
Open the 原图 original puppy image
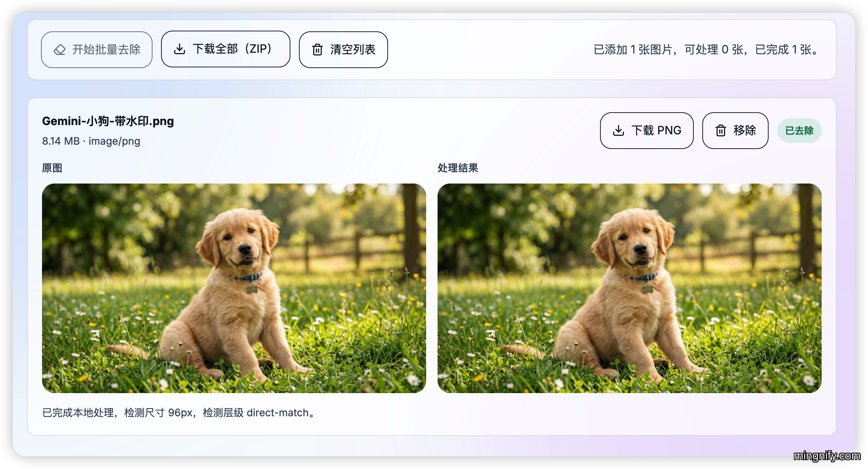[x=234, y=288]
